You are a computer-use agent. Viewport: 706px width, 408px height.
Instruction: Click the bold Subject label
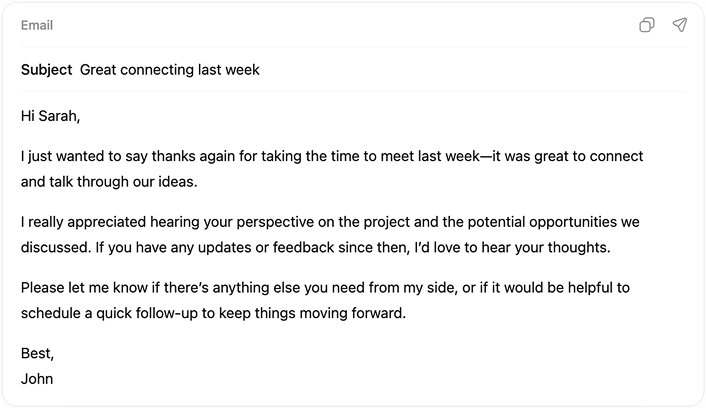pos(46,70)
